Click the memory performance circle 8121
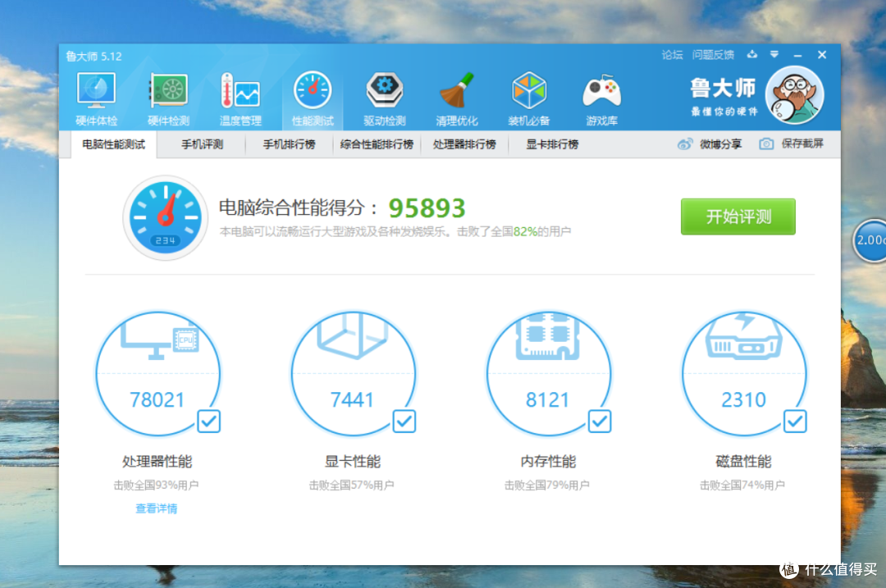 (549, 373)
